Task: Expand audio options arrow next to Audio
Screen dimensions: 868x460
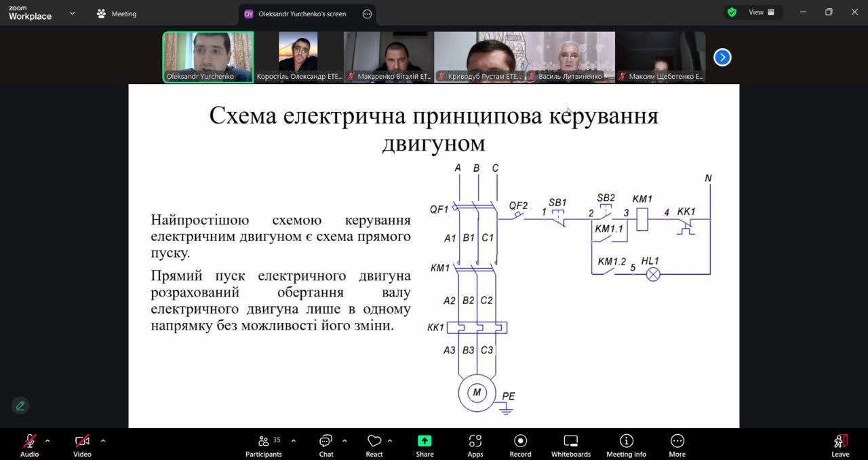Action: point(47,440)
